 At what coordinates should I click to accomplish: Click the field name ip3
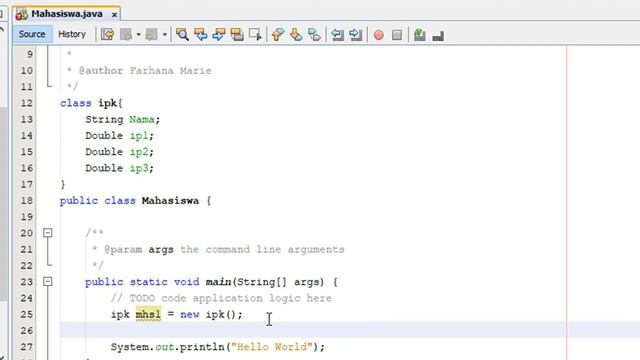pos(139,168)
